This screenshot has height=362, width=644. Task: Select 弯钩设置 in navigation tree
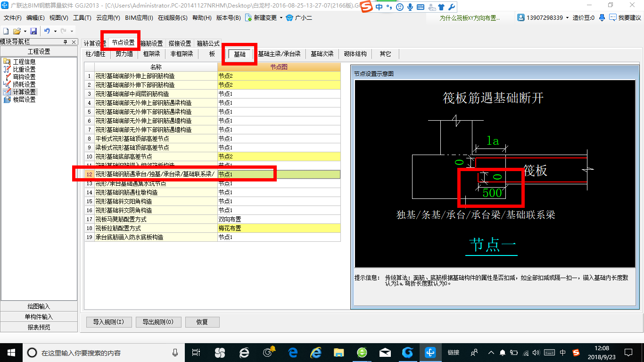(24, 77)
